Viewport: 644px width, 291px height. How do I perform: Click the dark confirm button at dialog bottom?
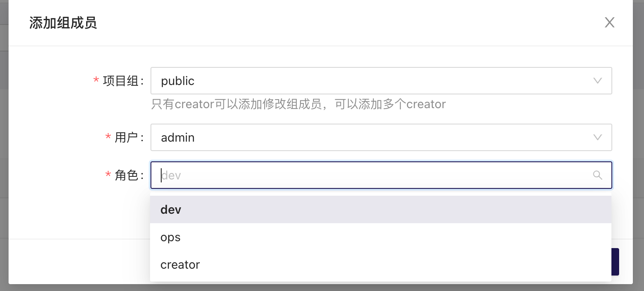tap(615, 262)
